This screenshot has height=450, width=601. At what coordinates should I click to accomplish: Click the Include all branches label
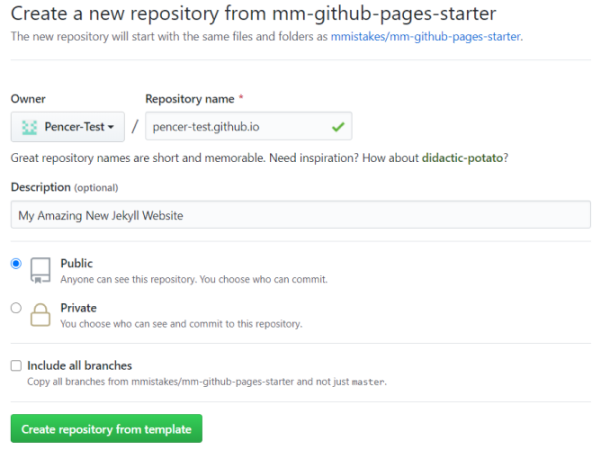79,366
